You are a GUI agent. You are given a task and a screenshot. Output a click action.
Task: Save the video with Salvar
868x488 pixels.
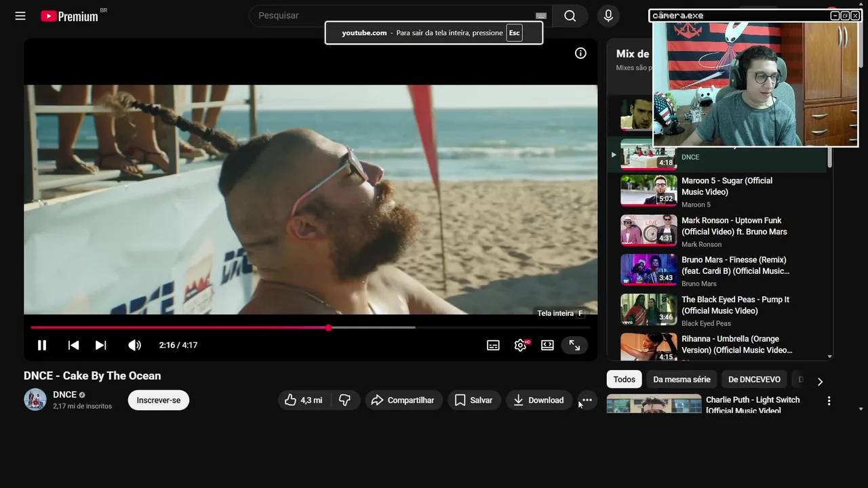(x=473, y=400)
